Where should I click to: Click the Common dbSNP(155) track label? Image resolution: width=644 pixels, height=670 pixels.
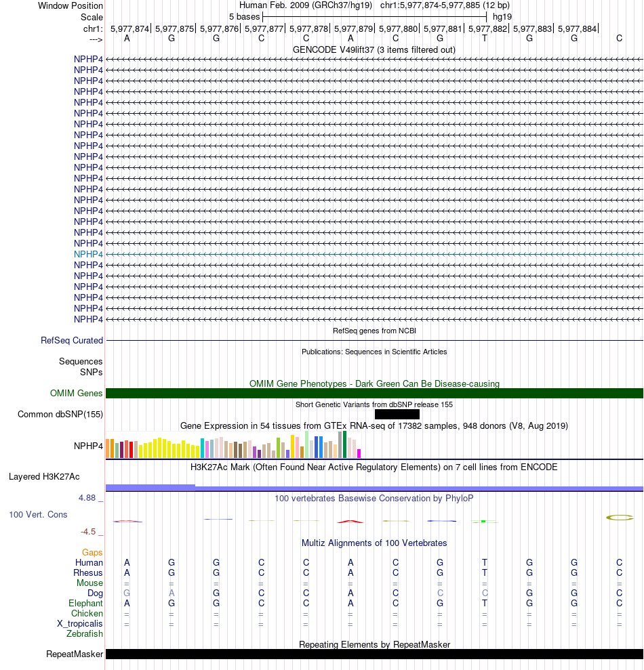60,414
